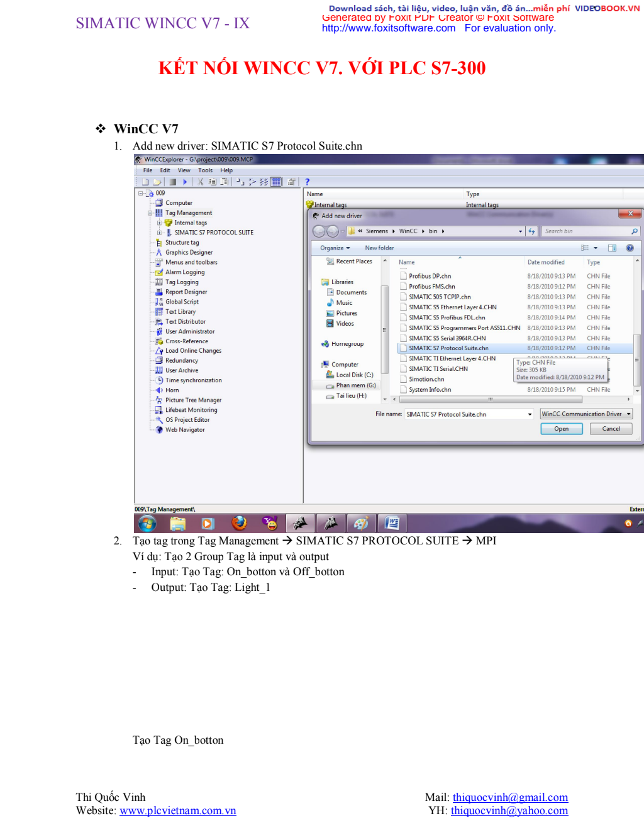The width and height of the screenshot is (644, 833).
Task: Open the View menu
Action: click(x=184, y=170)
